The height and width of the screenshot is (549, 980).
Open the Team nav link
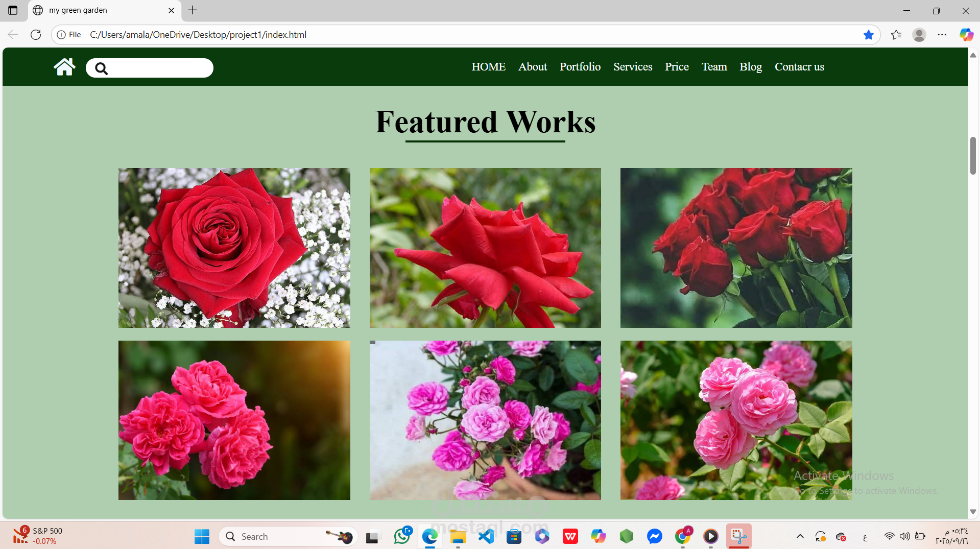click(x=714, y=67)
